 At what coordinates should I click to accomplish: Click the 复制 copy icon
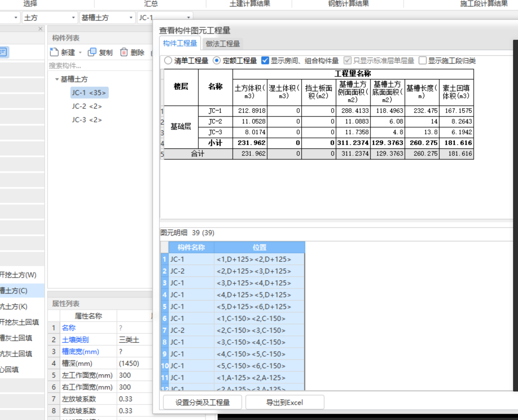92,52
